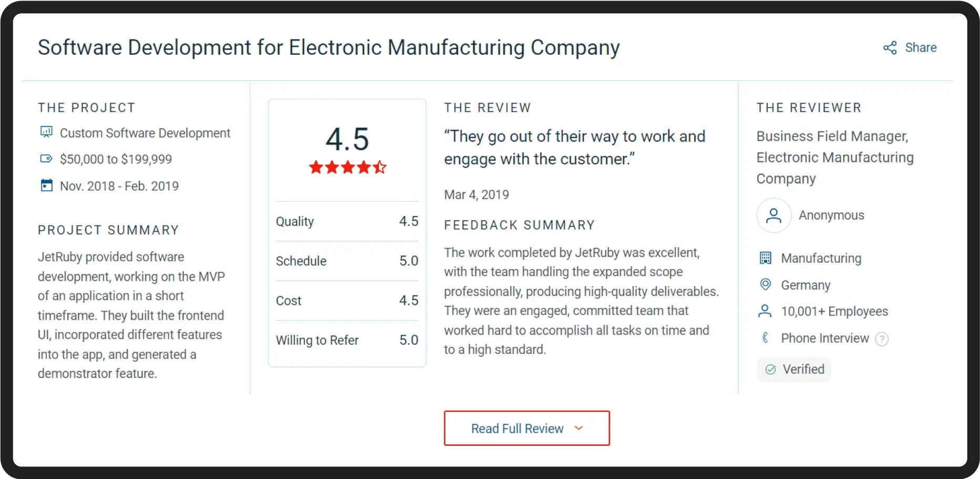Open the Phone Interview help question mark

pos(882,339)
